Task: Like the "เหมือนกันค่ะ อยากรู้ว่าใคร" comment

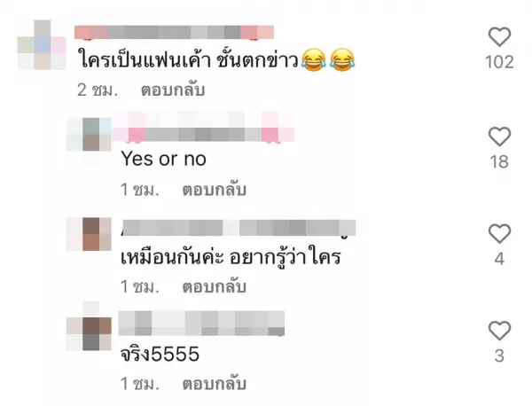Action: (499, 233)
